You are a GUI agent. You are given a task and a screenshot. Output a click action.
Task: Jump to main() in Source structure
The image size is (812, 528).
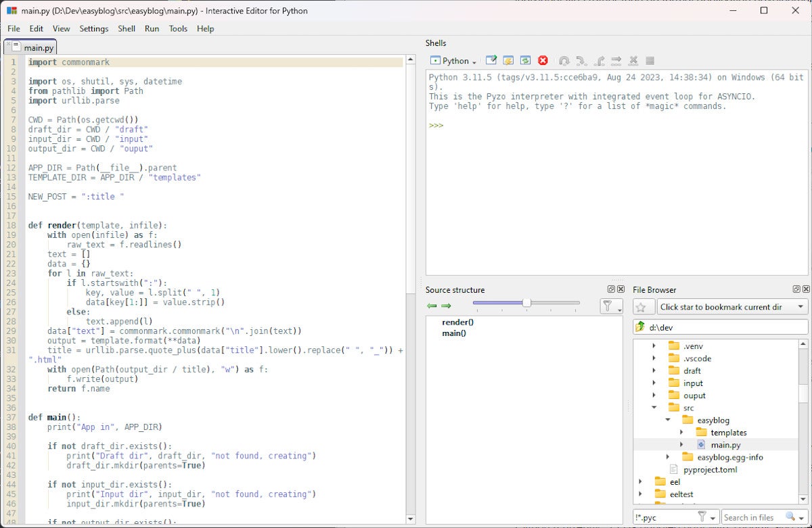coord(454,333)
